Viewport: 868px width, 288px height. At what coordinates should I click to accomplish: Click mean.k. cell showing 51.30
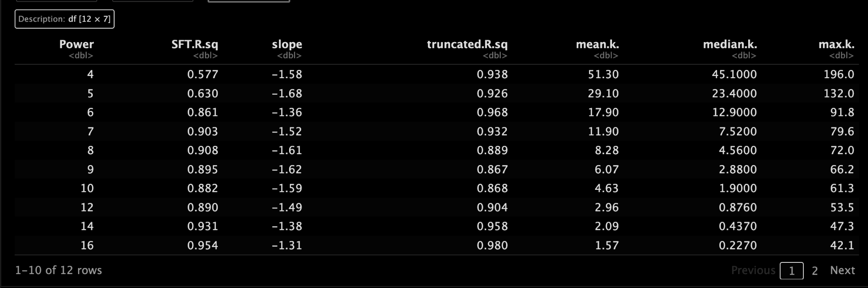[x=603, y=74]
